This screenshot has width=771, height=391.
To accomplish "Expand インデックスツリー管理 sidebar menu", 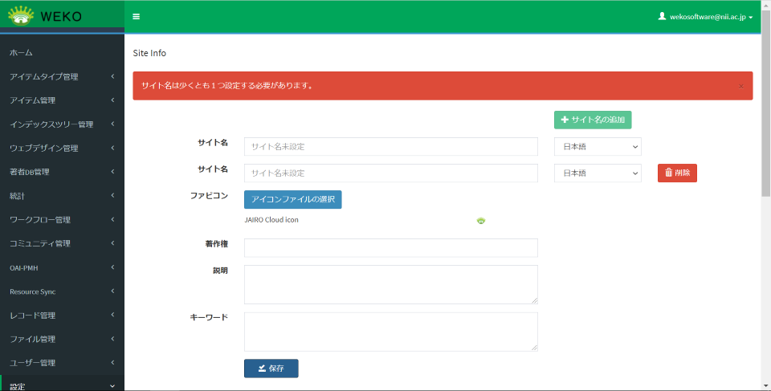I will (62, 124).
